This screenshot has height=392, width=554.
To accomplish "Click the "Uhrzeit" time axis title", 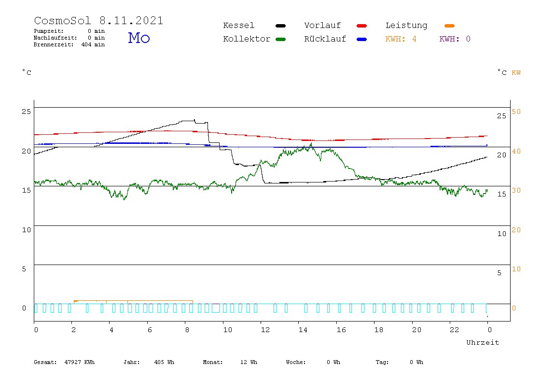I will tap(483, 342).
